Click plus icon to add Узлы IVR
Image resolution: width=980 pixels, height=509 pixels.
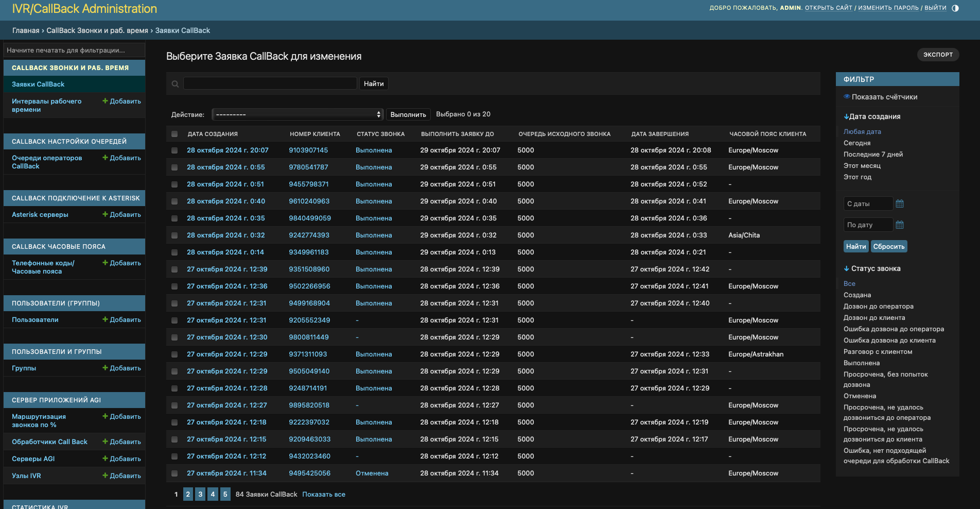tap(105, 476)
